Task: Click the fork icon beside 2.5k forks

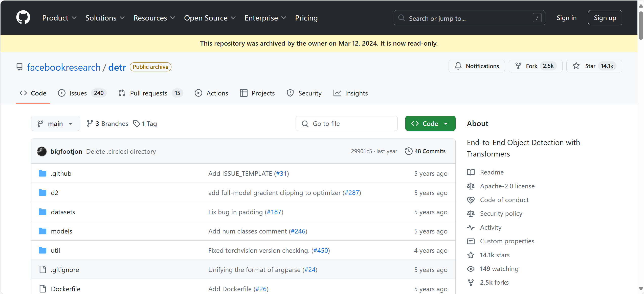Action: pyautogui.click(x=471, y=282)
